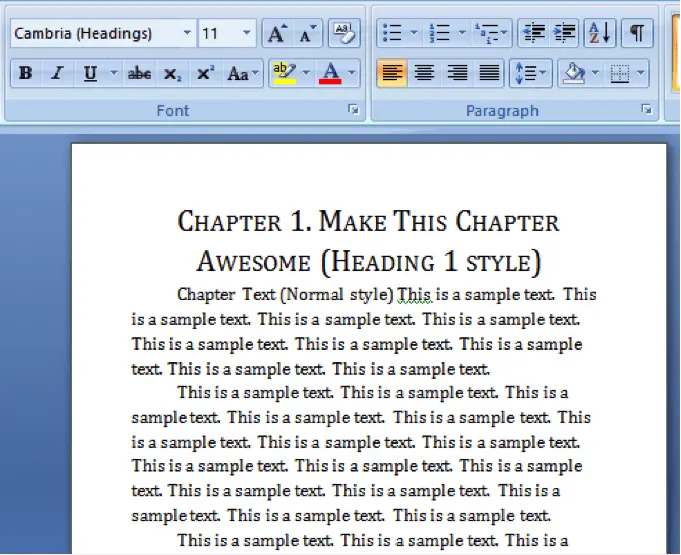
Task: Click Shrink Font button
Action: point(308,33)
